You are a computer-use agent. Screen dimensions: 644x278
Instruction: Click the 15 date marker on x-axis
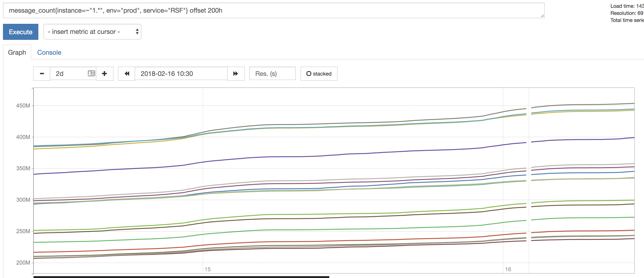pyautogui.click(x=207, y=269)
